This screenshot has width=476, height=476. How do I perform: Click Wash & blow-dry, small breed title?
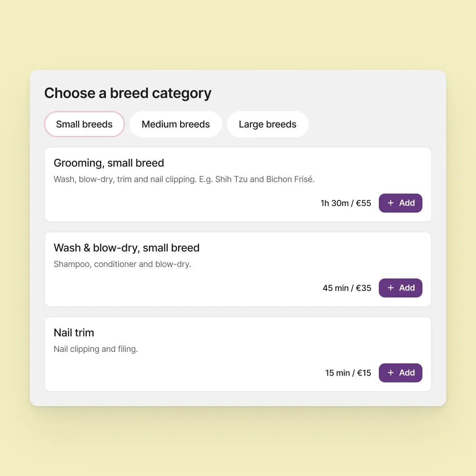coord(127,248)
